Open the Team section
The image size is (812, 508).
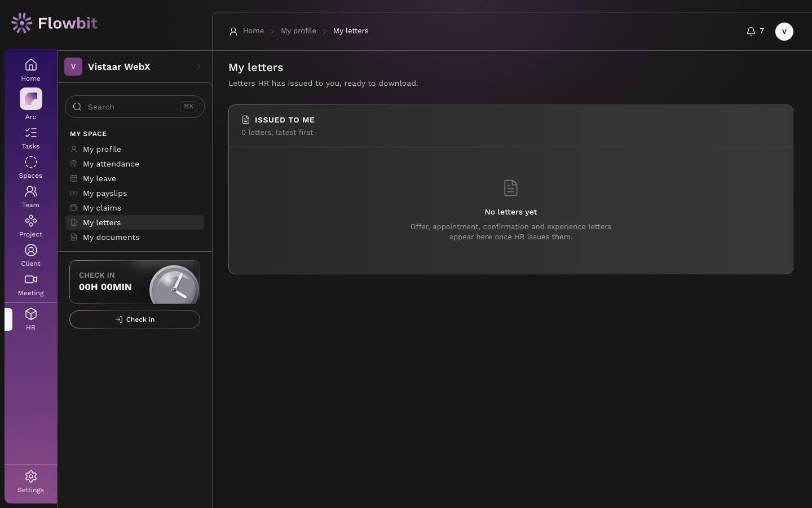(x=30, y=197)
